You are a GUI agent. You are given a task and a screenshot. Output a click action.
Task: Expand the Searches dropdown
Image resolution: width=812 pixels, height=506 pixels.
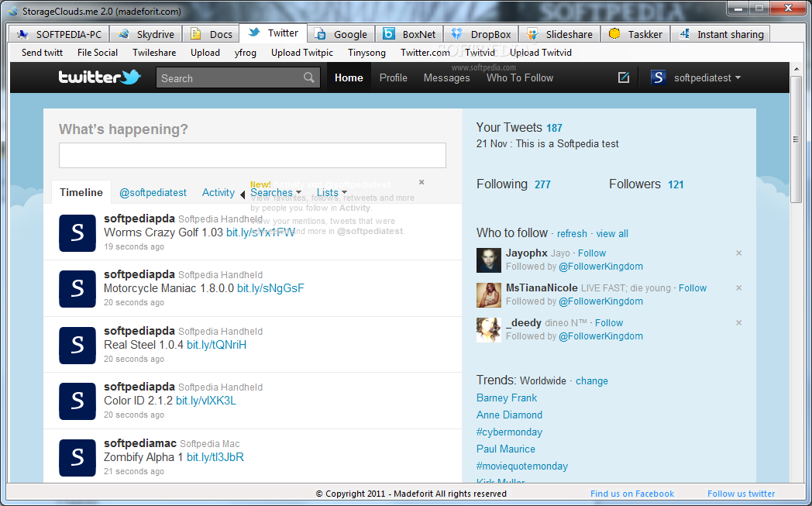pyautogui.click(x=298, y=193)
